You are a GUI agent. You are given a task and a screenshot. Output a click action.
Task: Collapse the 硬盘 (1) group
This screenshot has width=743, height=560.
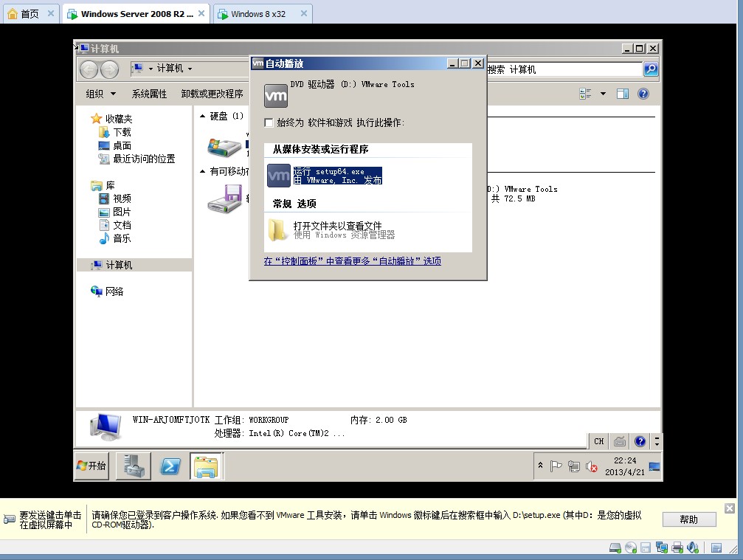[202, 116]
